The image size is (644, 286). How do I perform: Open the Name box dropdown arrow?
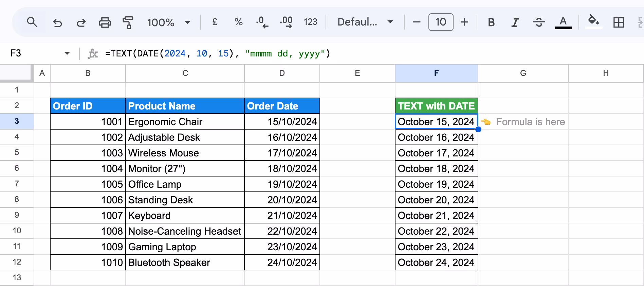[x=67, y=53]
